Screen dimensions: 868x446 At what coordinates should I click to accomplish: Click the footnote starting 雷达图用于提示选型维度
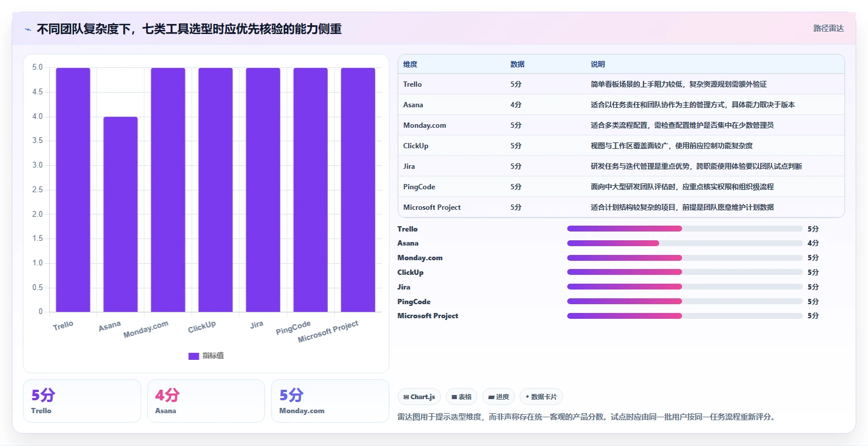(586, 417)
